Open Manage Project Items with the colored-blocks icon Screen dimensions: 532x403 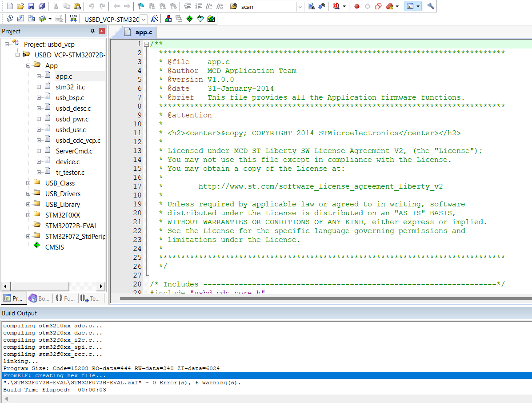pos(168,19)
